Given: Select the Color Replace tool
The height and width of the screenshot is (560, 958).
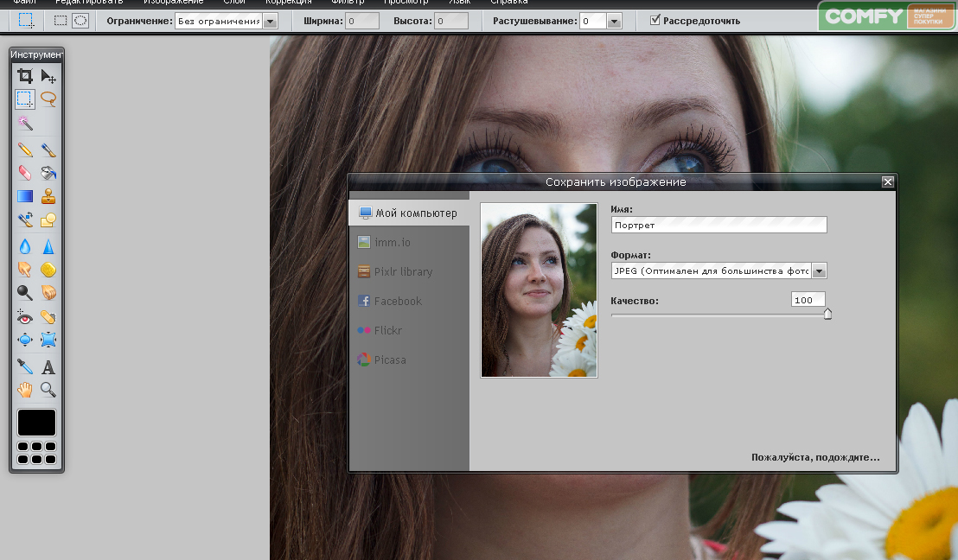Looking at the screenshot, I should [25, 220].
